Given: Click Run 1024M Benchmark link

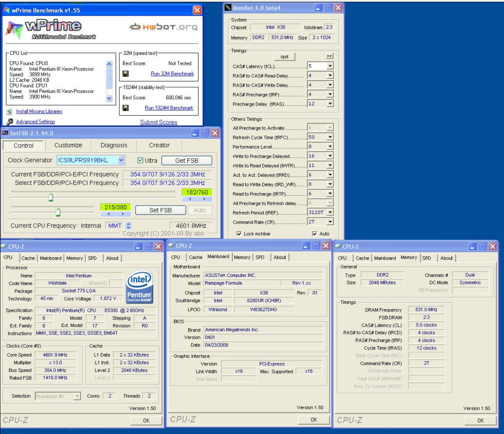Looking at the screenshot, I should tap(169, 108).
